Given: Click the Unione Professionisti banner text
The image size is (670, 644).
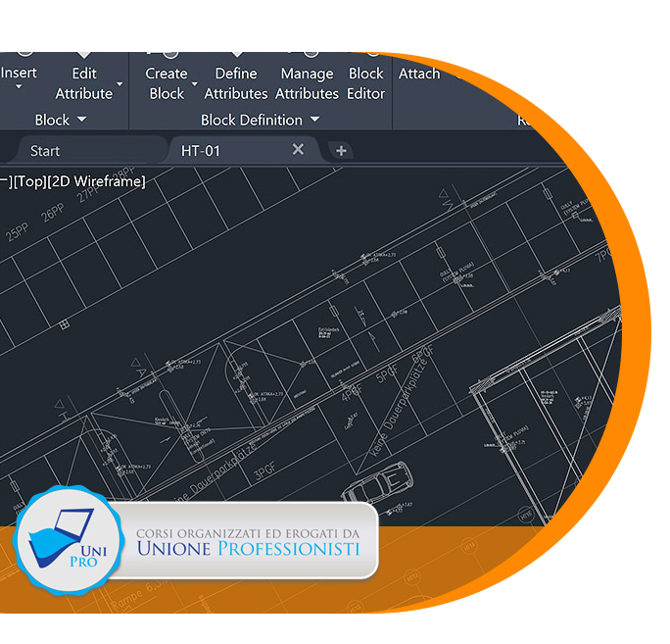Looking at the screenshot, I should coord(248,549).
